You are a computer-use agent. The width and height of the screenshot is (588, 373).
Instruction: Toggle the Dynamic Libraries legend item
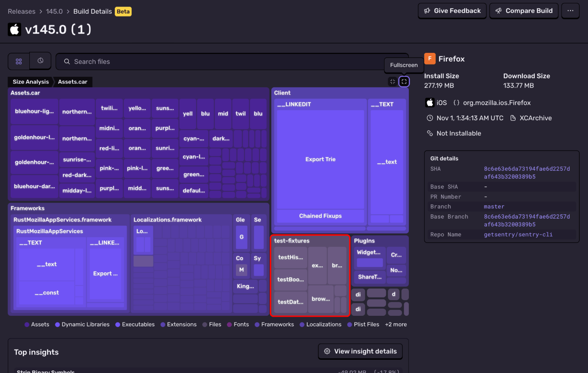pos(82,324)
